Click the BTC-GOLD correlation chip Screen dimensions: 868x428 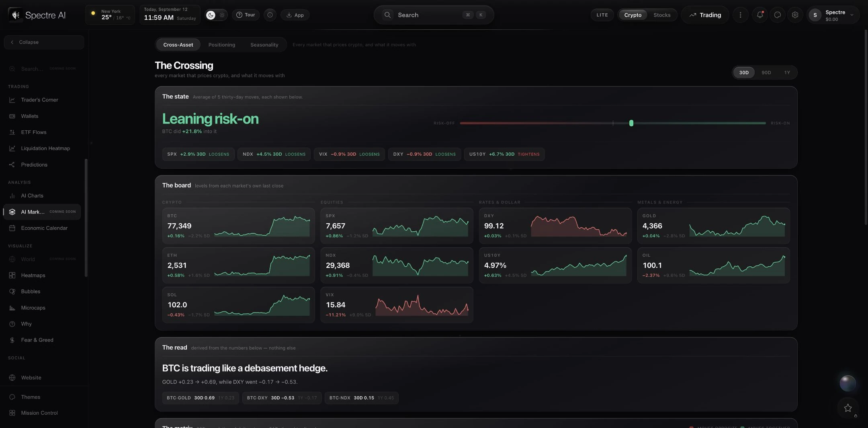[x=201, y=398]
